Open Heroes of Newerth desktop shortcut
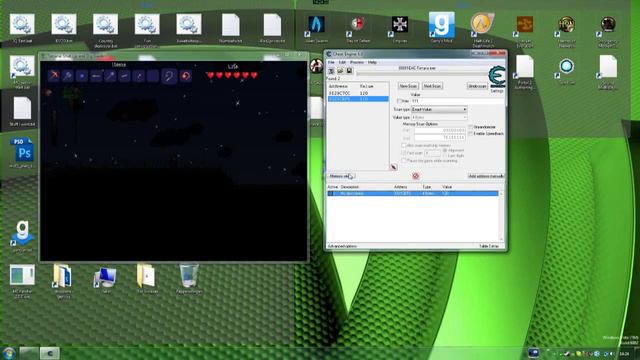Image resolution: width=640 pixels, height=360 pixels. 567,30
